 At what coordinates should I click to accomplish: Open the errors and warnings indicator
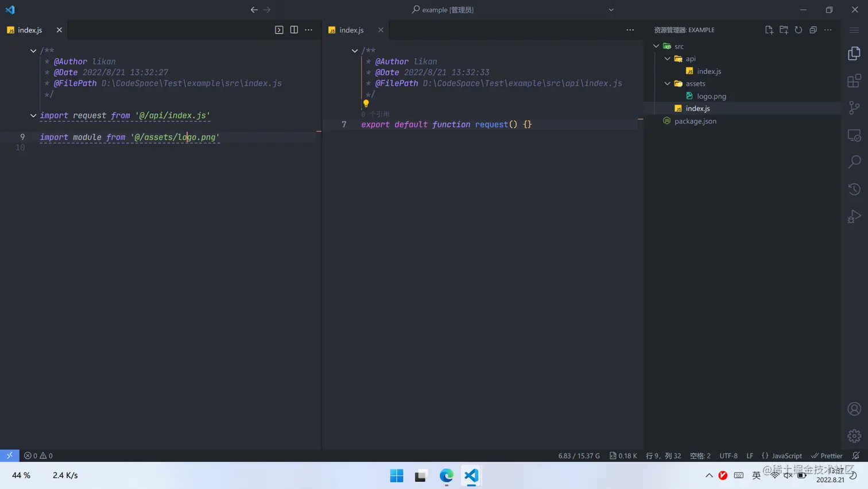pos(38,456)
